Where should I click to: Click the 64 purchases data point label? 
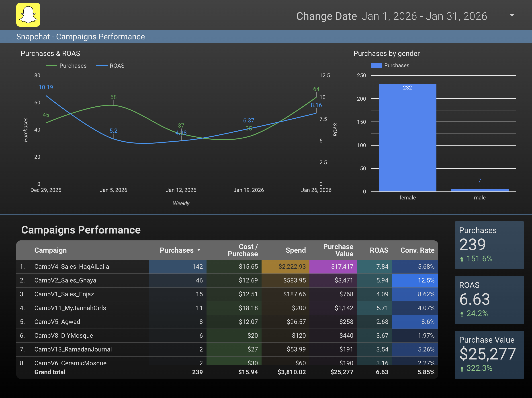[316, 89]
